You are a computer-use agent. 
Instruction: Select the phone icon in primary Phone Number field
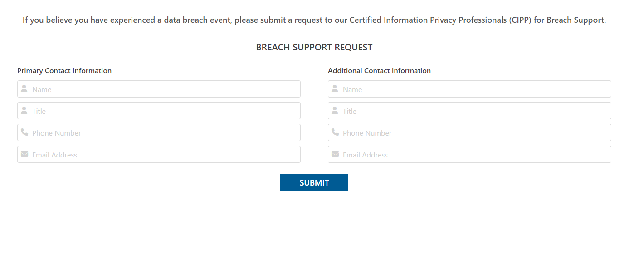coord(24,132)
